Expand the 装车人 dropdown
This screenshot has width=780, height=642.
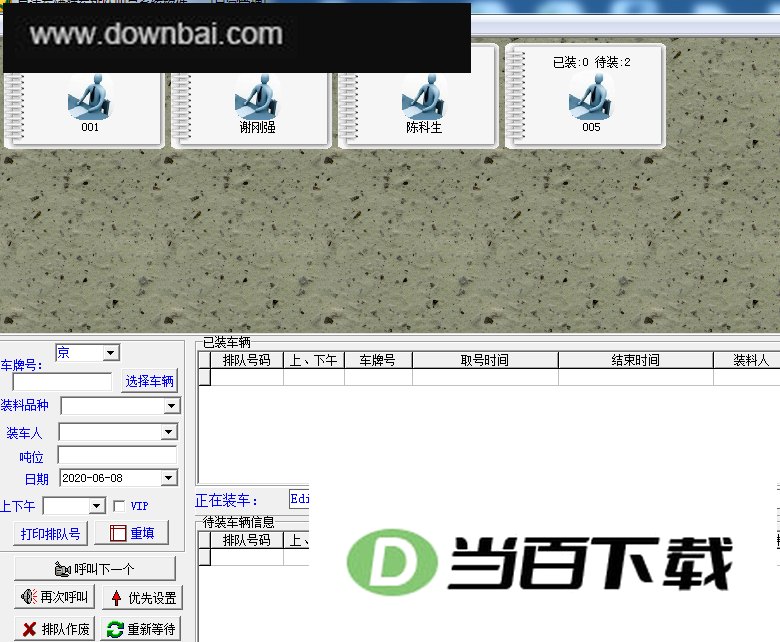tap(169, 432)
